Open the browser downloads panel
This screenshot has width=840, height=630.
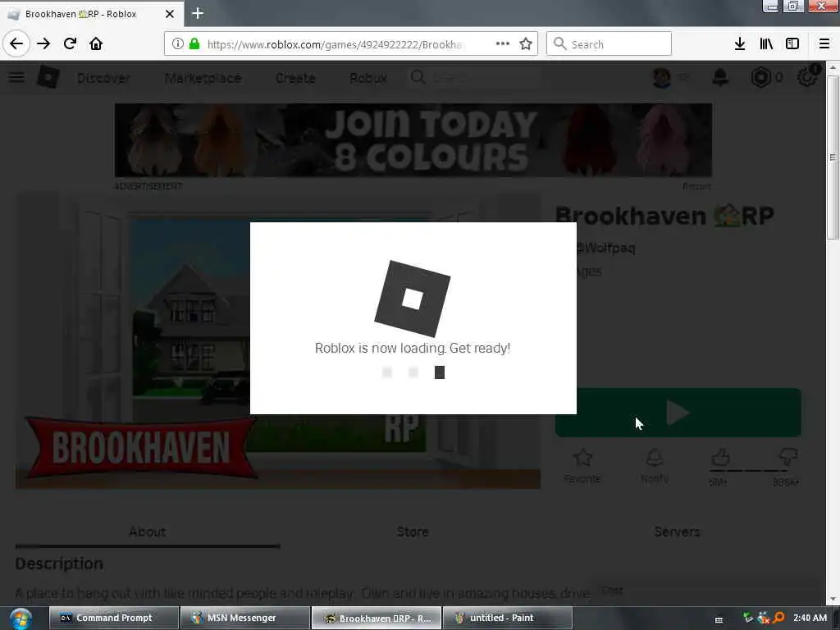(x=740, y=43)
